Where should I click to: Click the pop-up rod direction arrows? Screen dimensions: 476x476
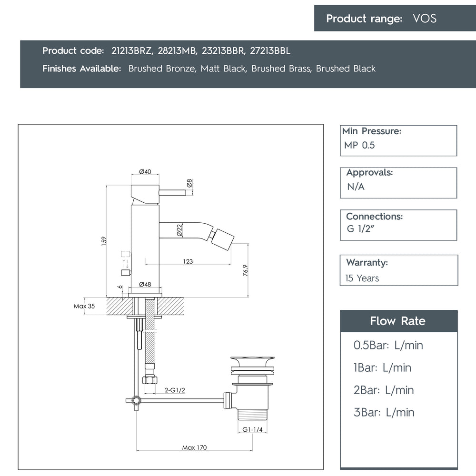pos(126,263)
